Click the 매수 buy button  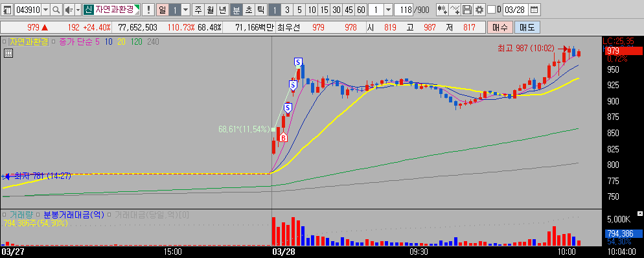click(x=500, y=27)
